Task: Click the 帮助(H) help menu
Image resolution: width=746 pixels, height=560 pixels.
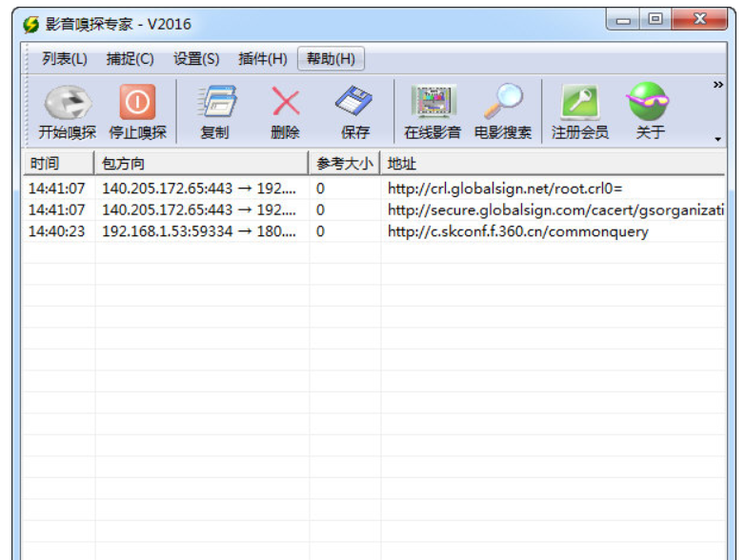Action: 331,59
